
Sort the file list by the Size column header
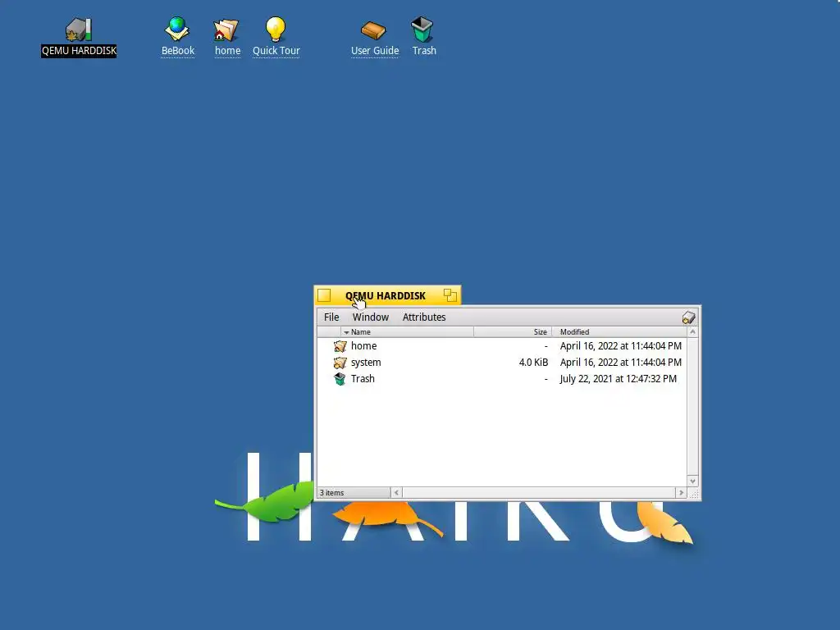click(513, 332)
